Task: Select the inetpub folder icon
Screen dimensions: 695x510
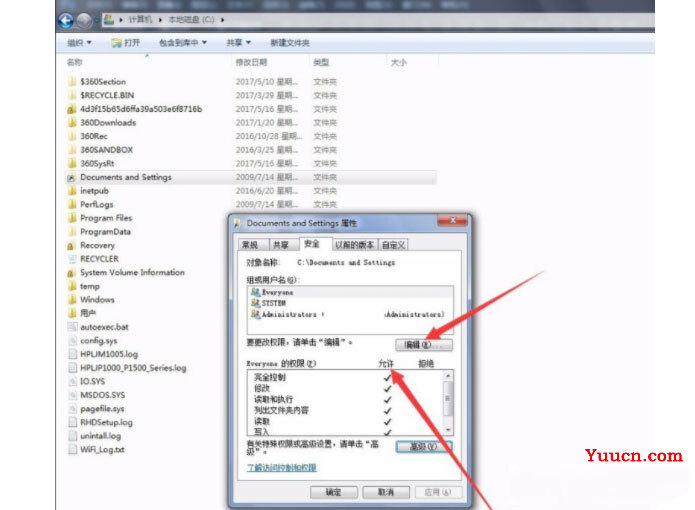Action: (72, 191)
